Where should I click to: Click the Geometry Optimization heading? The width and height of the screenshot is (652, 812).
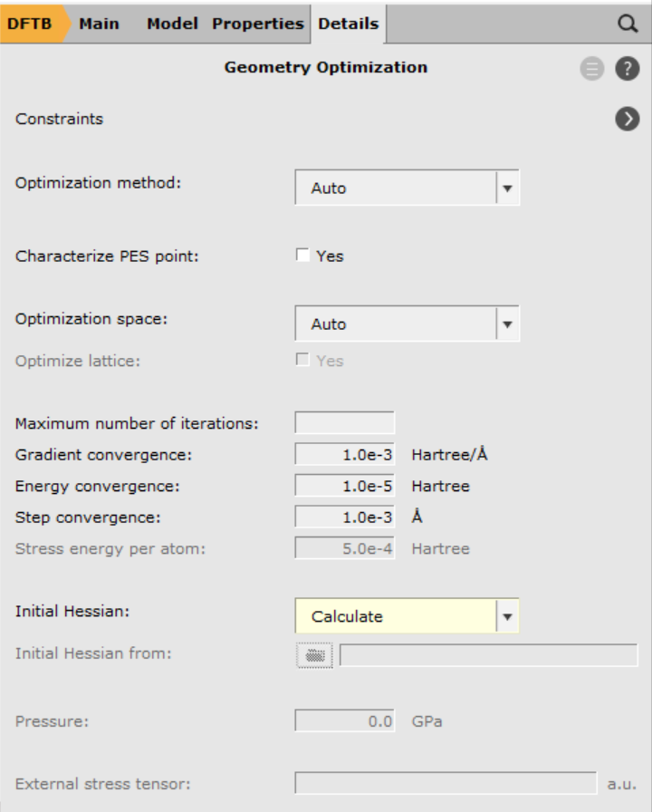click(x=326, y=68)
